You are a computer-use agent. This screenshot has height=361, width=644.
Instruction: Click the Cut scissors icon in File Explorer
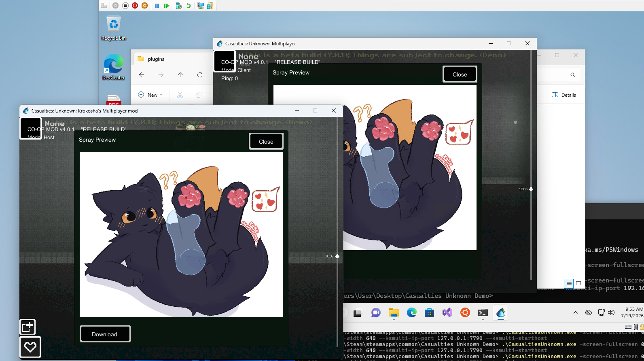pyautogui.click(x=180, y=95)
